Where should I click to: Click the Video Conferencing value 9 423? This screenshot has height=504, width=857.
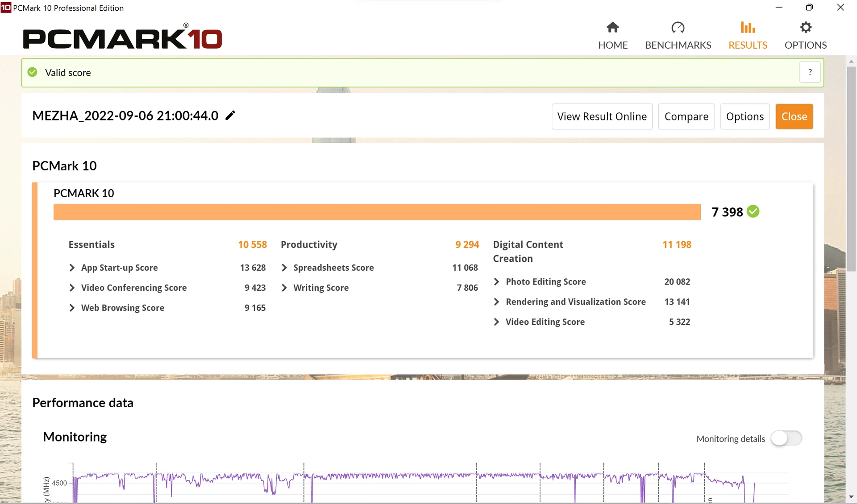[x=255, y=288]
